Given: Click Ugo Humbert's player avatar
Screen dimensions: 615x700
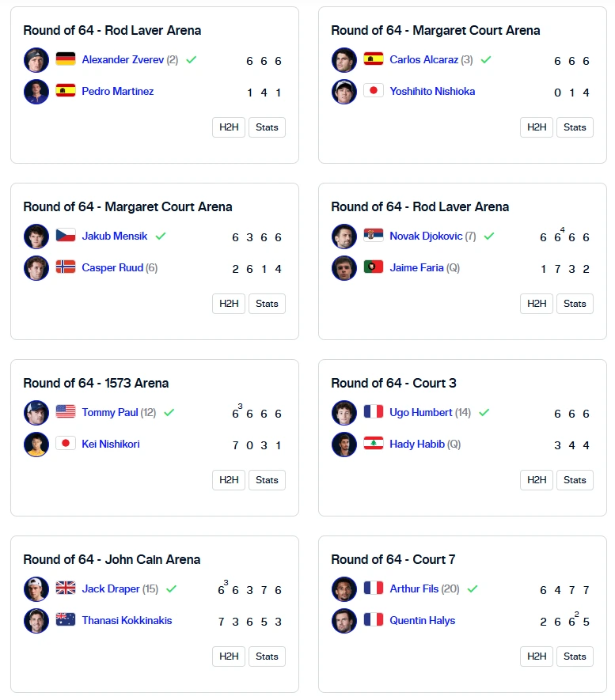Looking at the screenshot, I should (344, 413).
